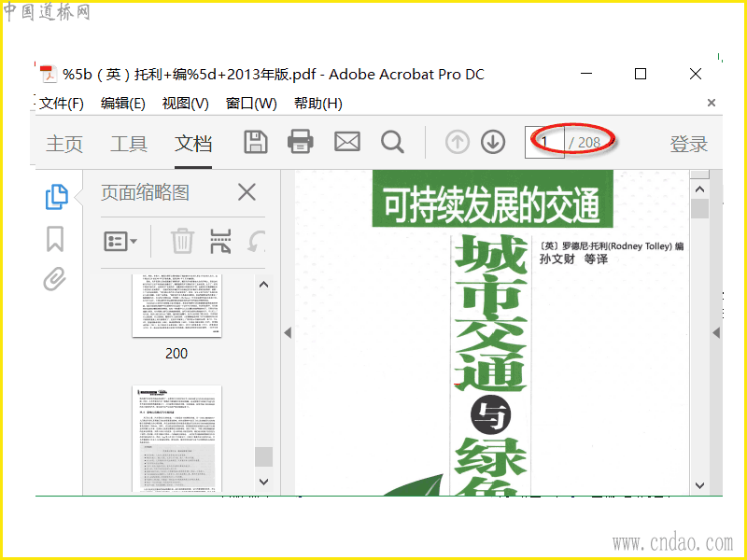Maximize the Acrobat window
747x560 pixels.
pyautogui.click(x=641, y=74)
